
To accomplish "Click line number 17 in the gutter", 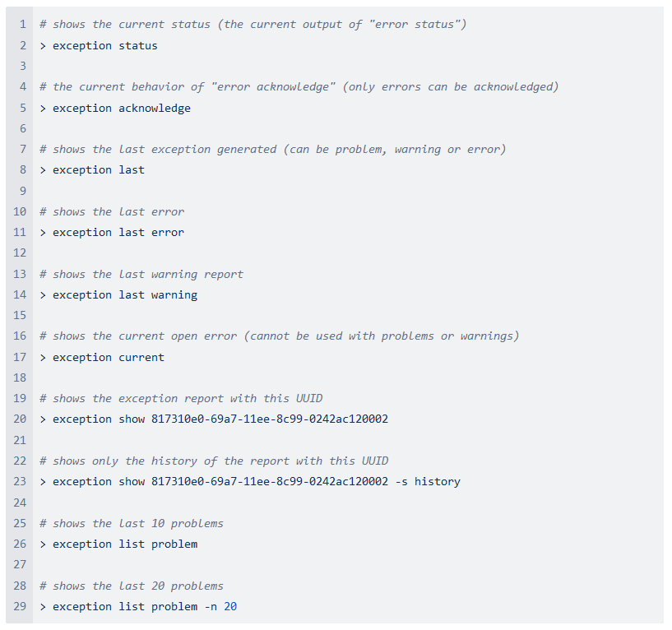I will 20,358.
